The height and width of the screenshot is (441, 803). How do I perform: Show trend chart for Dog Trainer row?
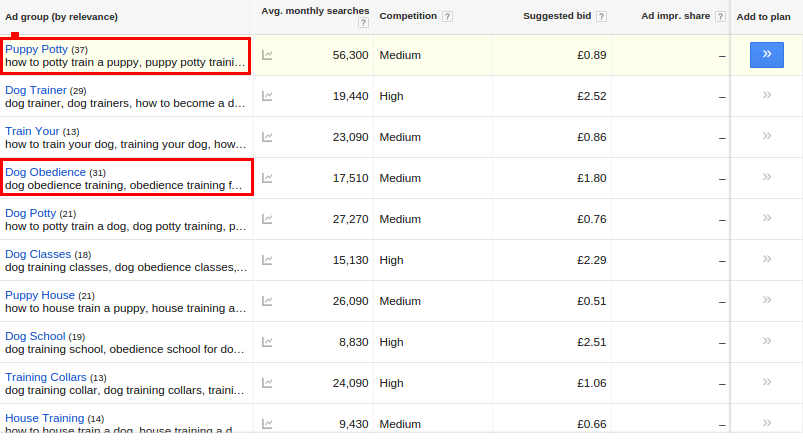[x=267, y=96]
